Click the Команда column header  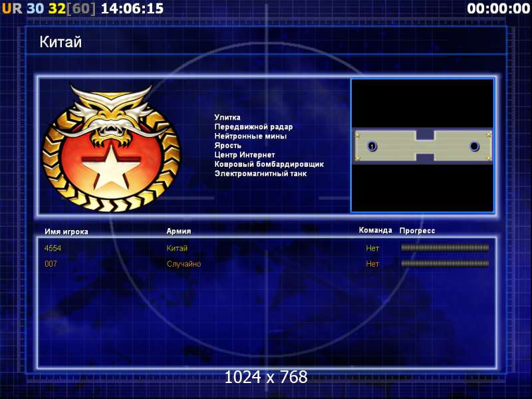coord(375,230)
